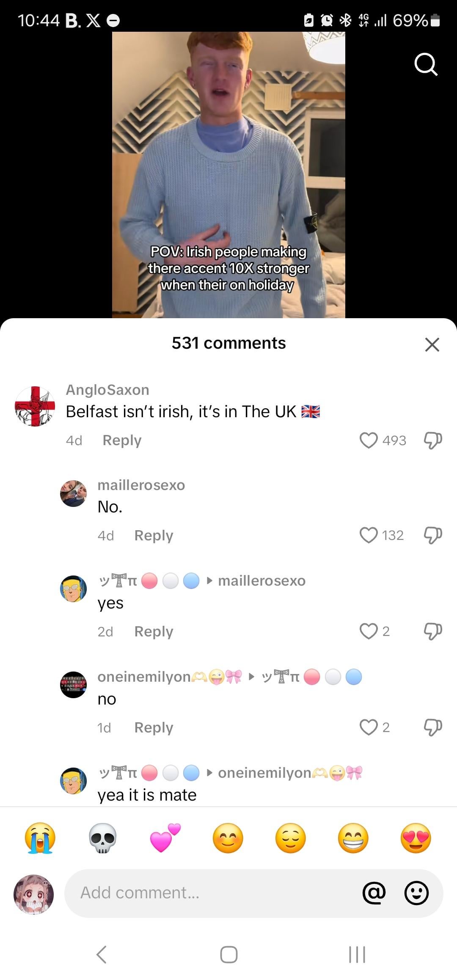This screenshot has width=457, height=980.
Task: Close the 531 comments panel
Action: [432, 344]
